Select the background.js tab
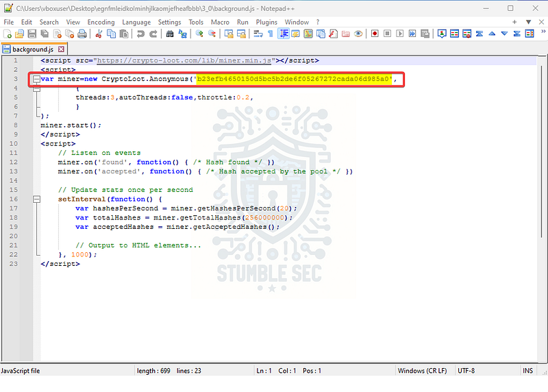The height and width of the screenshot is (392, 548). point(34,49)
